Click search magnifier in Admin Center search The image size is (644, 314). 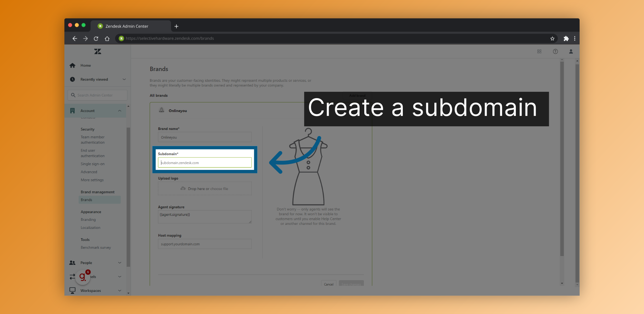pyautogui.click(x=73, y=95)
